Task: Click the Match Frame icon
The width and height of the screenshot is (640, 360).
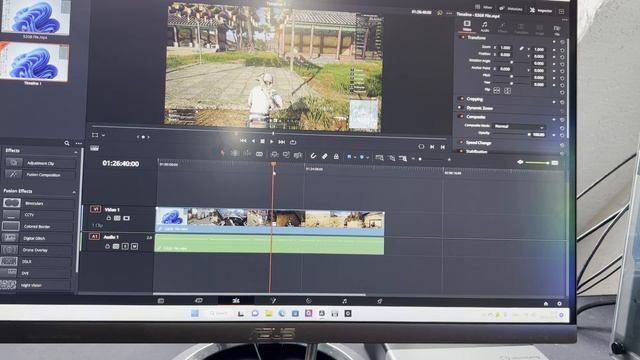Action: click(421, 146)
